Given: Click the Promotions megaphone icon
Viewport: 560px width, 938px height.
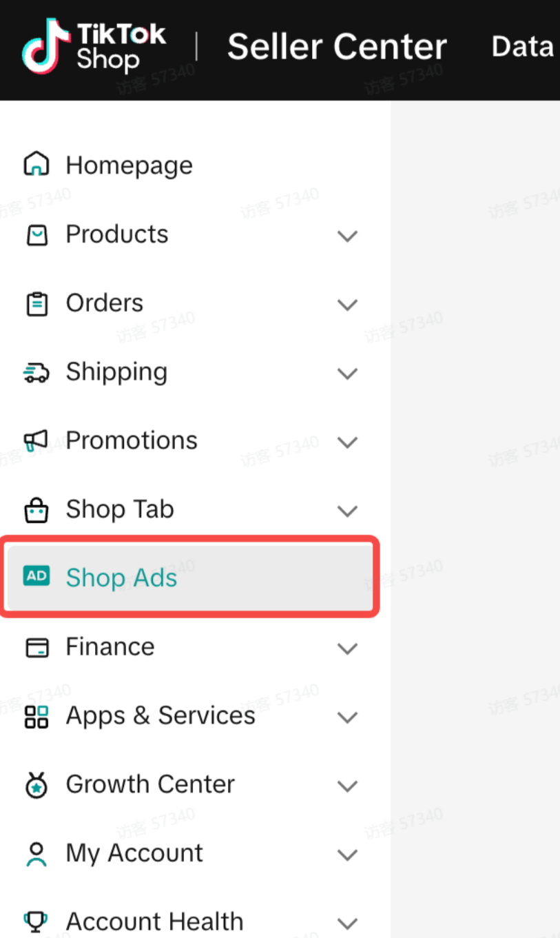Looking at the screenshot, I should coord(37,441).
